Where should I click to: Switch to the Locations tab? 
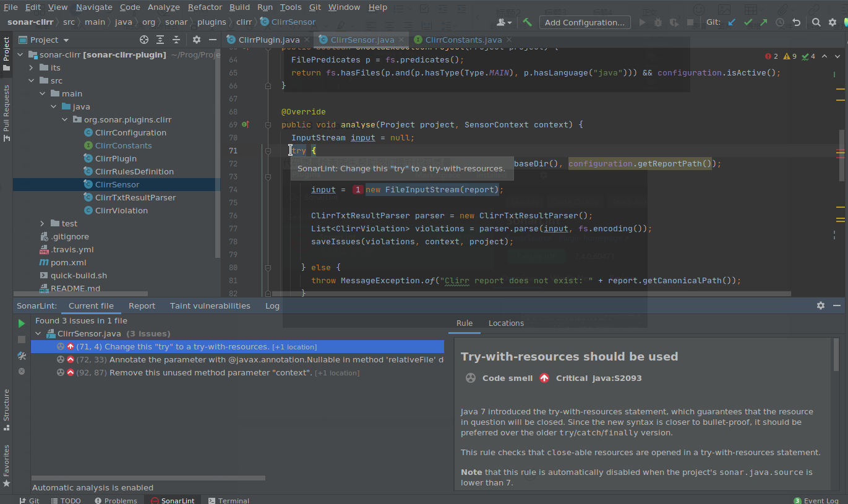point(506,323)
